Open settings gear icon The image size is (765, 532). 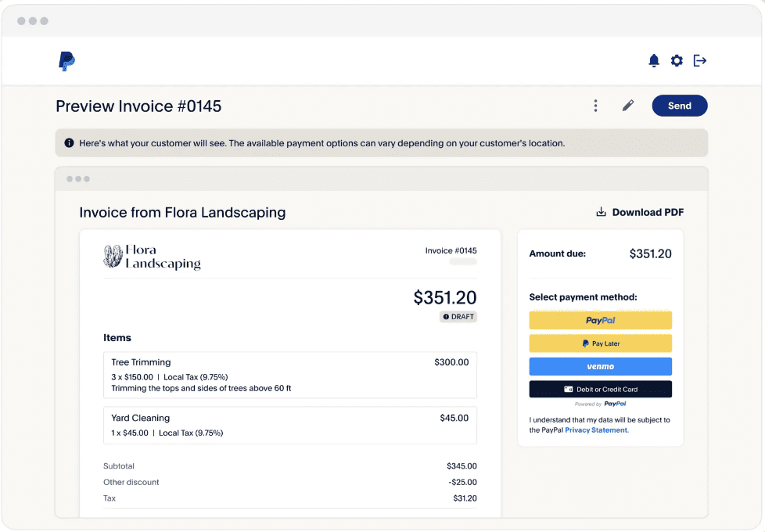(x=677, y=60)
